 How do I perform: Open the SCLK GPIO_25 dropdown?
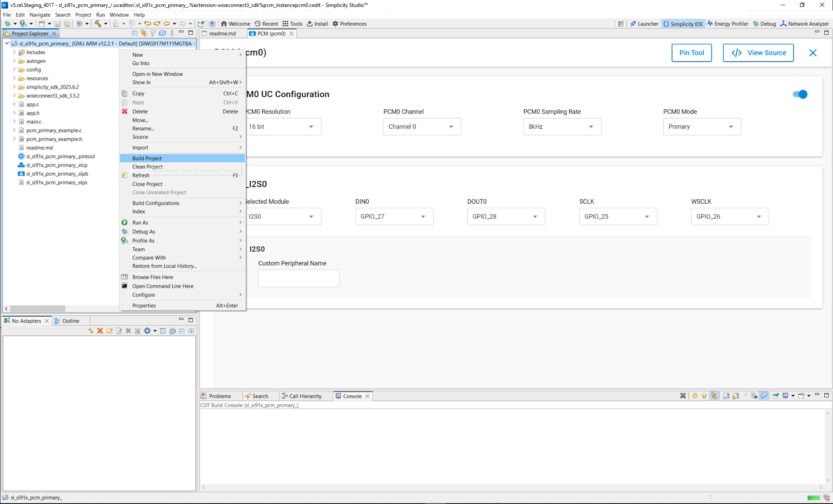coord(617,216)
